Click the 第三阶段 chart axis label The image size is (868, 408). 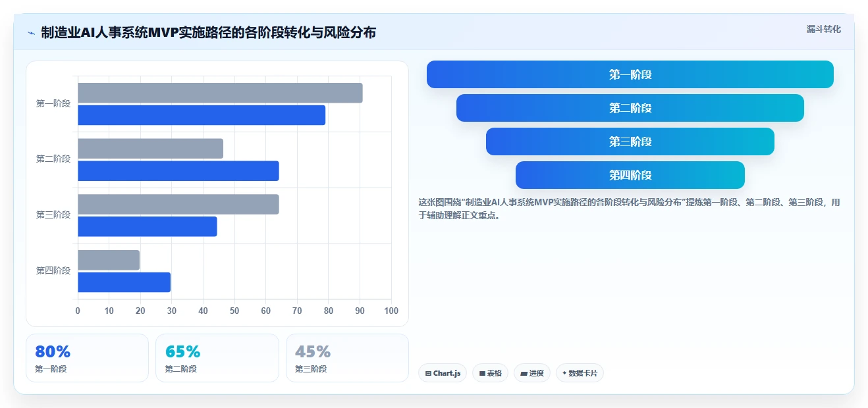(53, 215)
